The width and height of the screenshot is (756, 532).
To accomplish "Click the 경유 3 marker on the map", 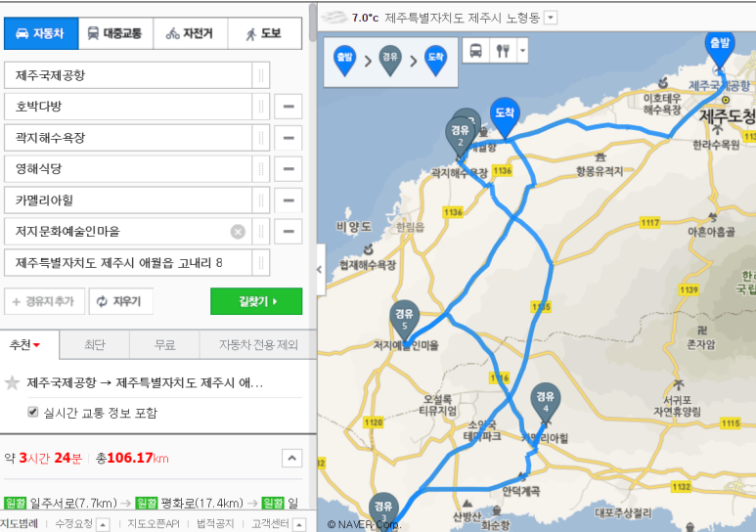I will point(383,511).
